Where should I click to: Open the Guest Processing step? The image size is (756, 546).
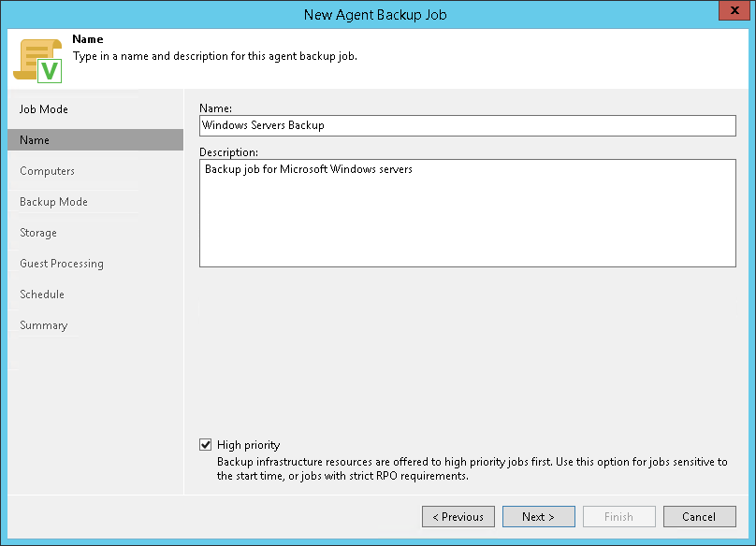[x=62, y=264]
